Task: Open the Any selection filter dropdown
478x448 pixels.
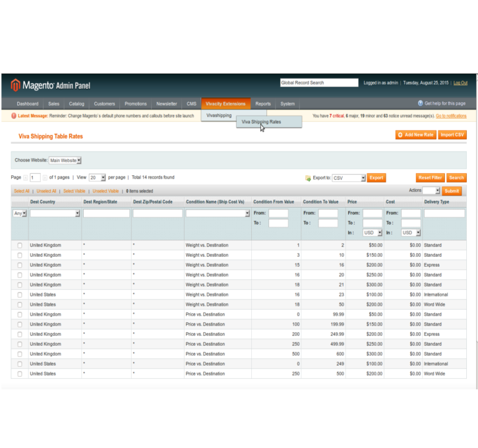Action: [20, 213]
